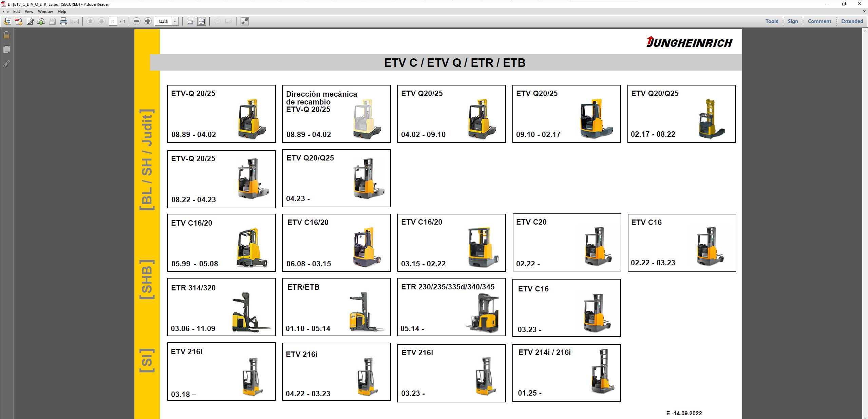Viewport: 868px width, 419px height.
Task: Open the Sign pane
Action: pos(793,21)
